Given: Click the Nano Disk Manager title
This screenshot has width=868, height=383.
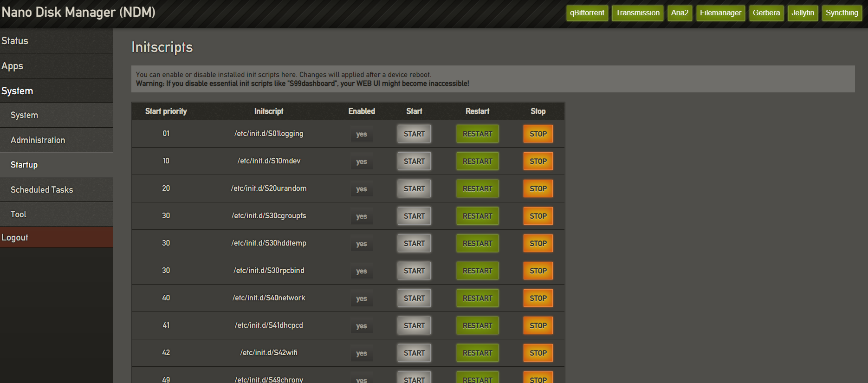Looking at the screenshot, I should coord(78,12).
